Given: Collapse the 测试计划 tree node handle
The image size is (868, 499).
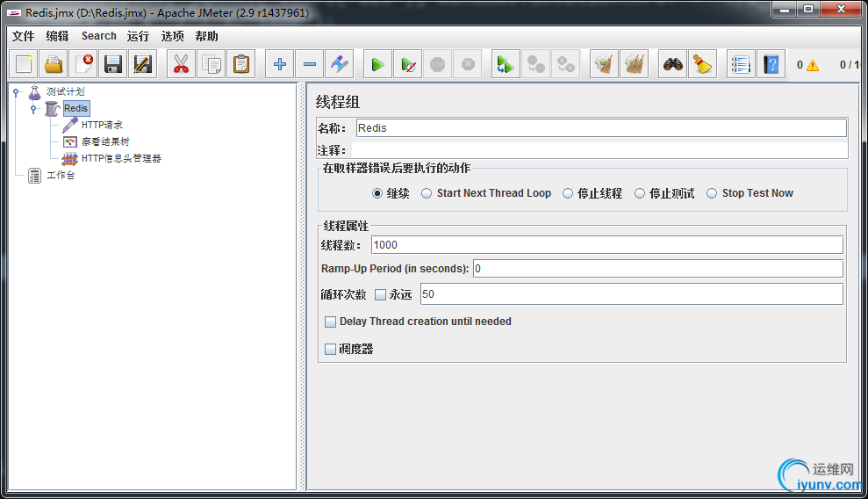Looking at the screenshot, I should pos(16,92).
